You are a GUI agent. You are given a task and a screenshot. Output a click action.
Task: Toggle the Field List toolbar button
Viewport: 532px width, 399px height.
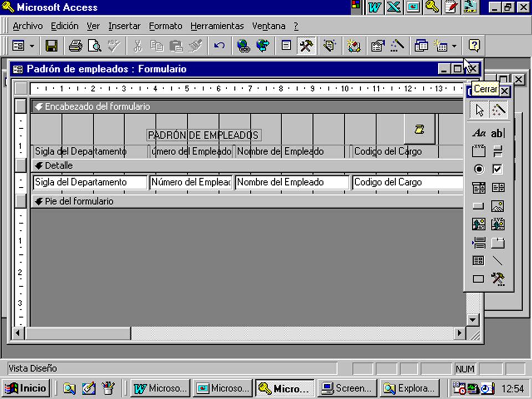287,45
